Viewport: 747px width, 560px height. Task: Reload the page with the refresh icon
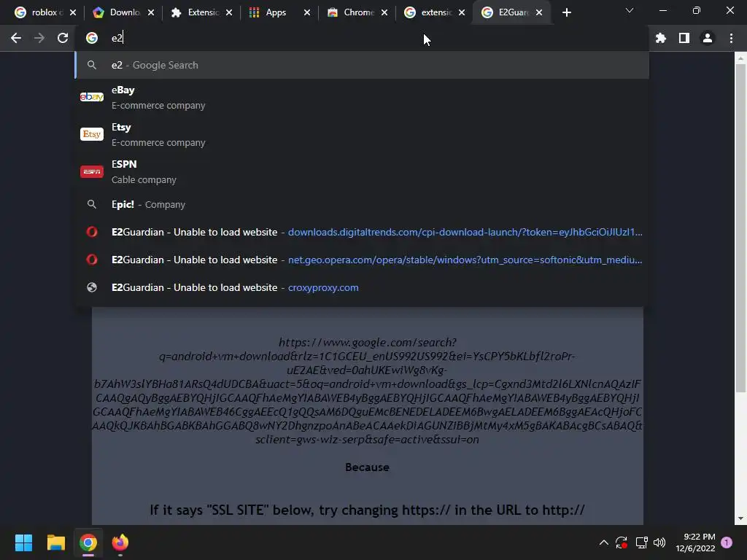tap(63, 38)
